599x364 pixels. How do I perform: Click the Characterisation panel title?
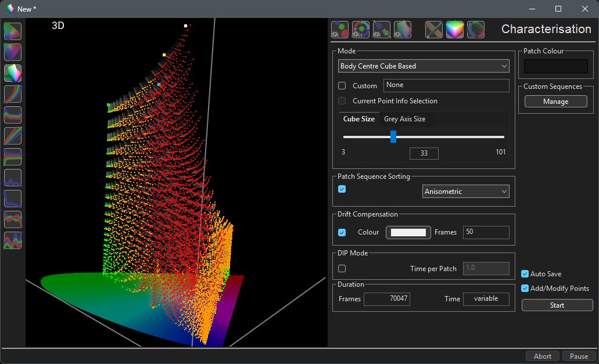[546, 29]
